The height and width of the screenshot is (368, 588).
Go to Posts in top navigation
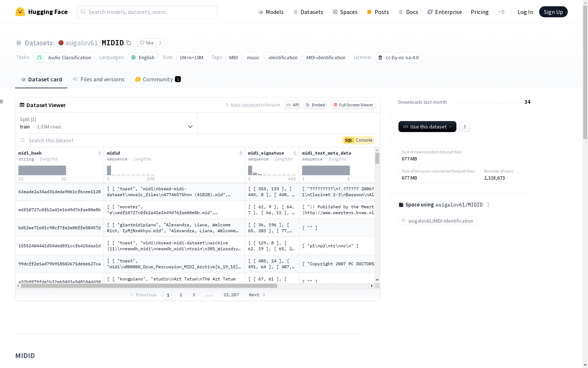click(378, 12)
